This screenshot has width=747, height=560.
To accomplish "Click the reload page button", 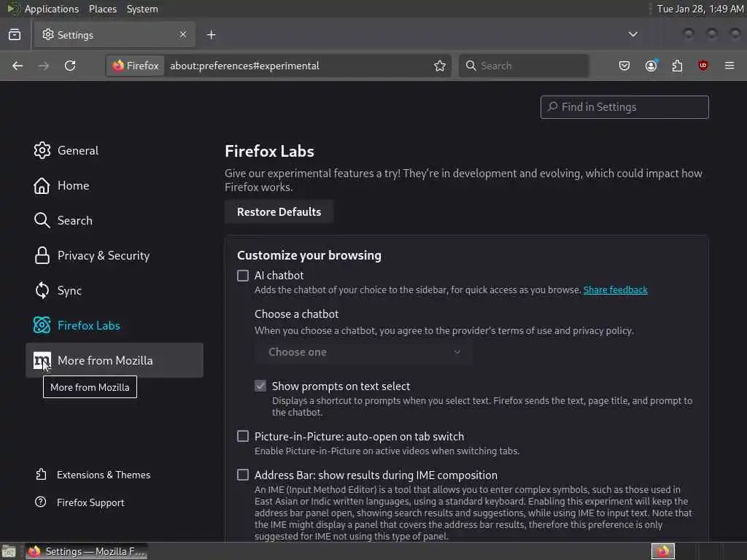I will click(70, 66).
